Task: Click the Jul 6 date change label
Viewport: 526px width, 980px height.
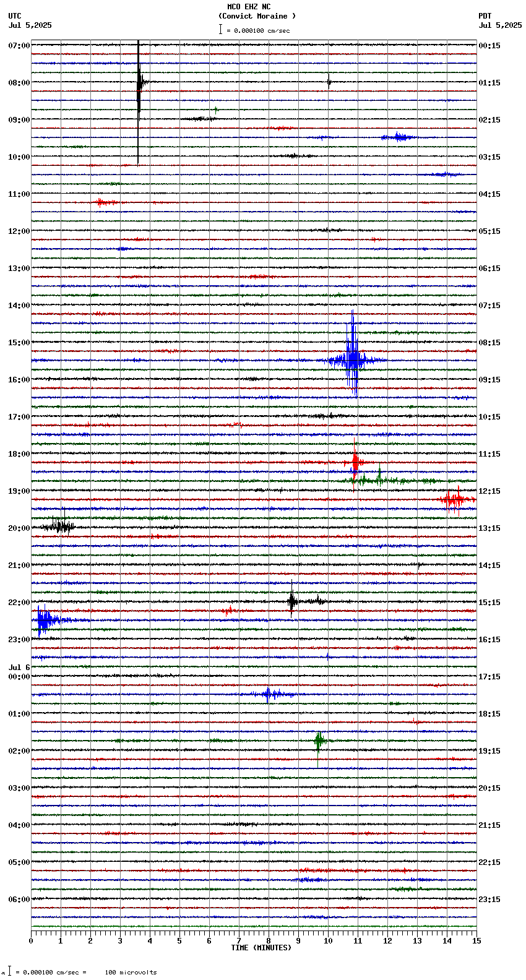Action: coord(19,668)
